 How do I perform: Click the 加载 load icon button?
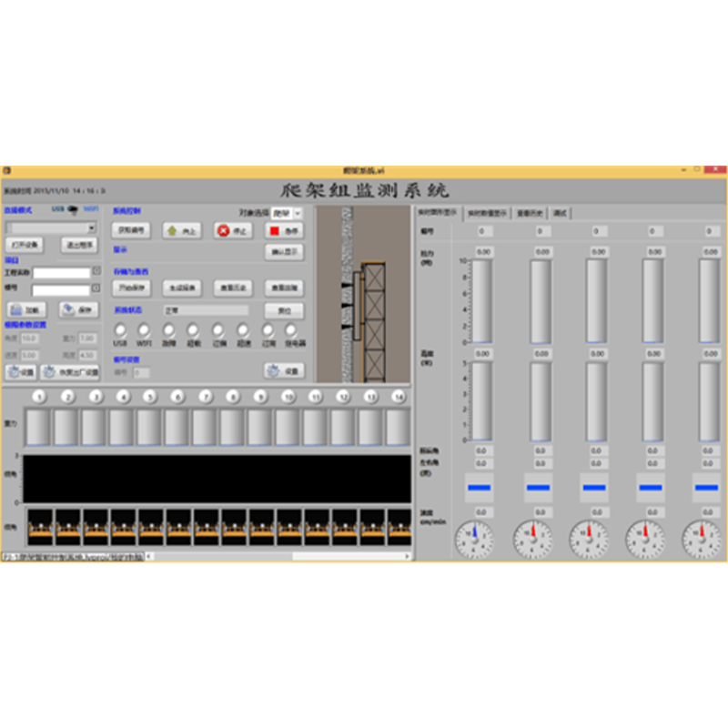click(x=27, y=309)
